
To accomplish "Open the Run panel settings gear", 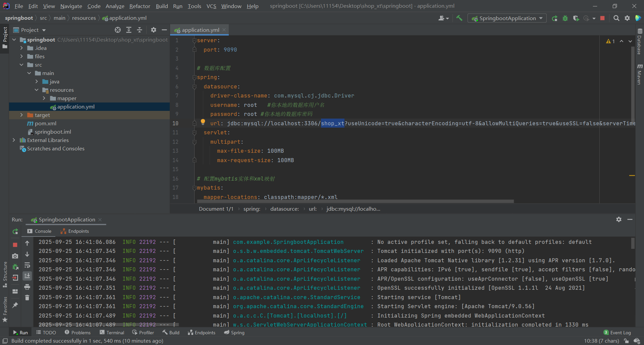I will [x=619, y=219].
